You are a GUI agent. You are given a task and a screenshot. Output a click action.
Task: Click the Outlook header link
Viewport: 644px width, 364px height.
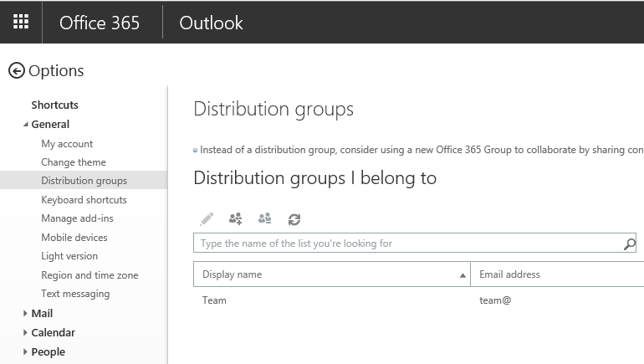(211, 23)
